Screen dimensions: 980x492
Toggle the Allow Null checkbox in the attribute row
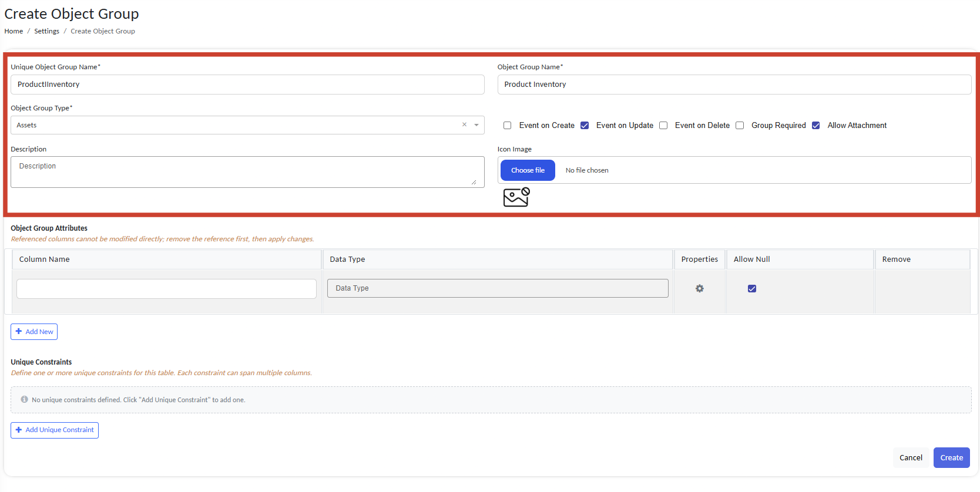751,288
